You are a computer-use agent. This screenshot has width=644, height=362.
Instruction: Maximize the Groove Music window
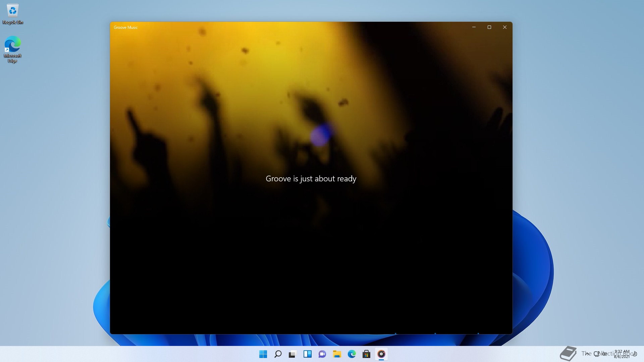(x=489, y=27)
